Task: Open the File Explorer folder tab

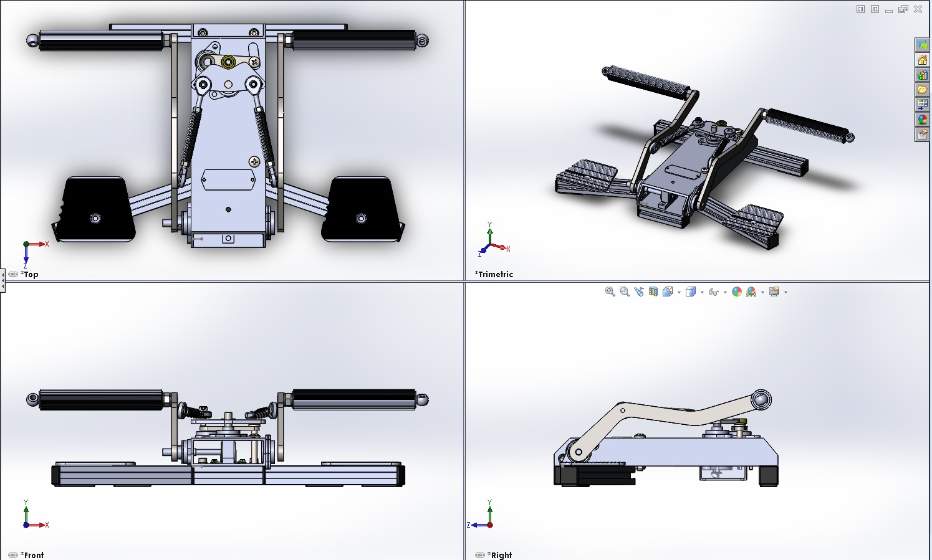Action: click(x=922, y=90)
